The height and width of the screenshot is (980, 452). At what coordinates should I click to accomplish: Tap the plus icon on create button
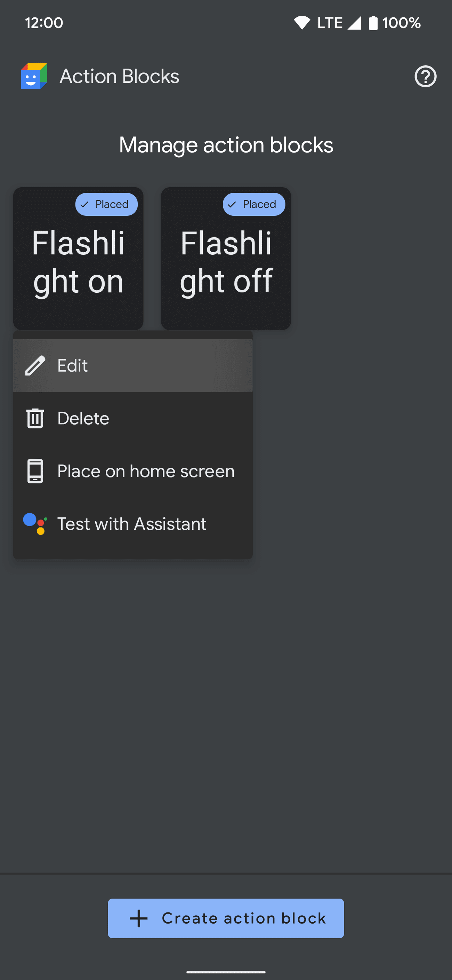[x=139, y=918]
